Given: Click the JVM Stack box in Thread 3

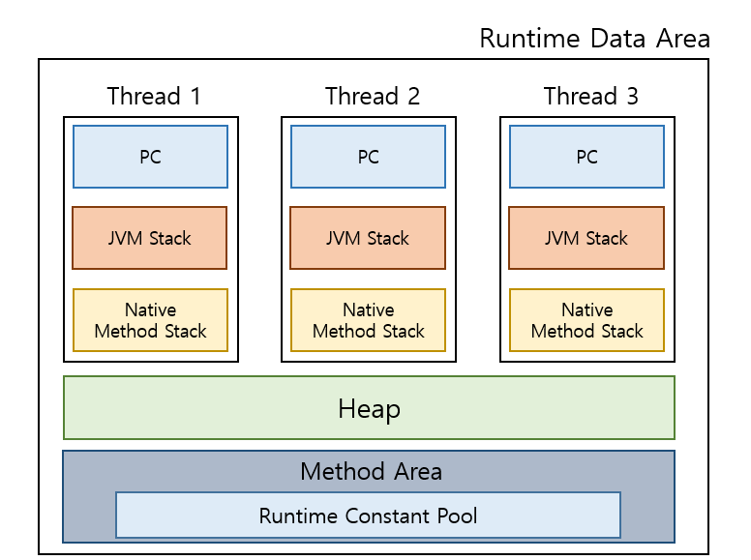Looking at the screenshot, I should click(586, 238).
